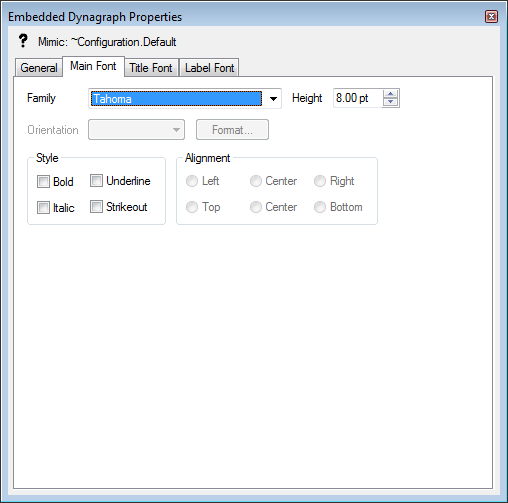Enable the Underline style checkbox
The image size is (508, 503).
(x=96, y=181)
